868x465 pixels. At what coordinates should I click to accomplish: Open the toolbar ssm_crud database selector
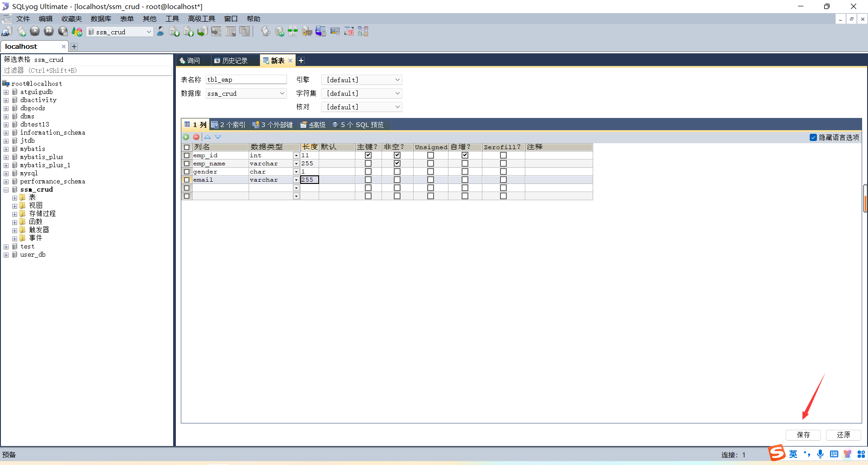coord(120,32)
